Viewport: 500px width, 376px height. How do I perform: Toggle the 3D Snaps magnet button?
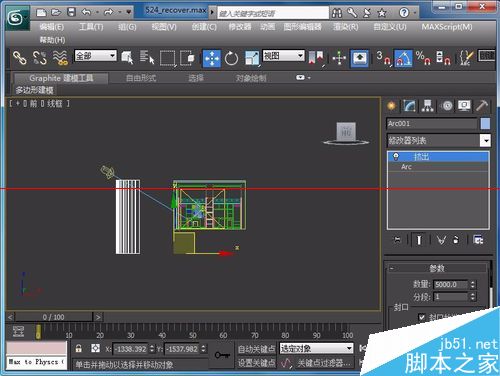pos(383,58)
